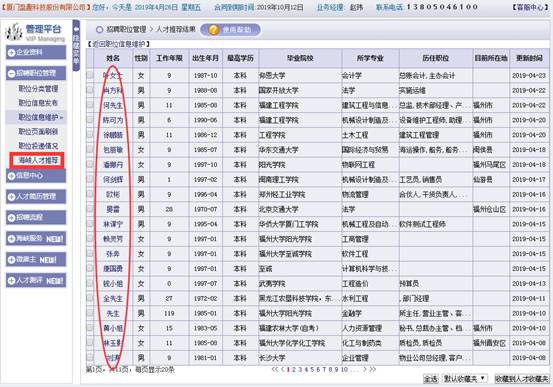
Task: Open the candidate name link 何剑辉
Action: 113,179
